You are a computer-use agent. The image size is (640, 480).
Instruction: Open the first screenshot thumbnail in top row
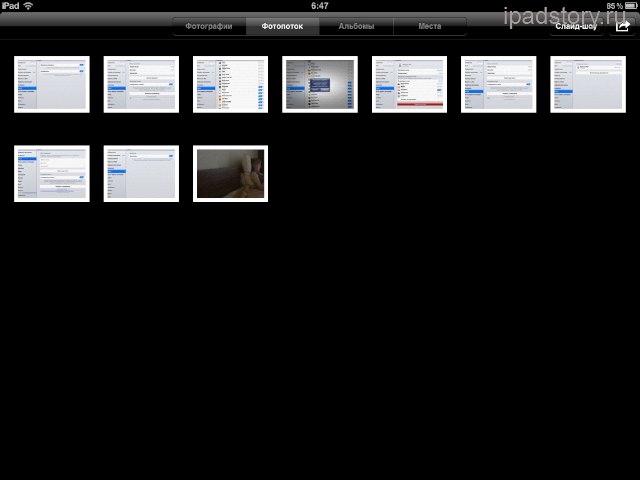pyautogui.click(x=52, y=84)
